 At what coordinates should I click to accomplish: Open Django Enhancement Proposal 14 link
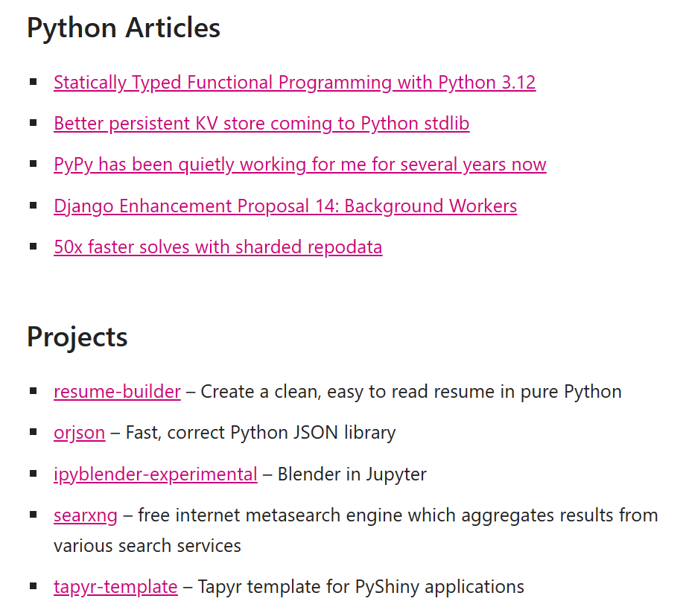(x=285, y=206)
